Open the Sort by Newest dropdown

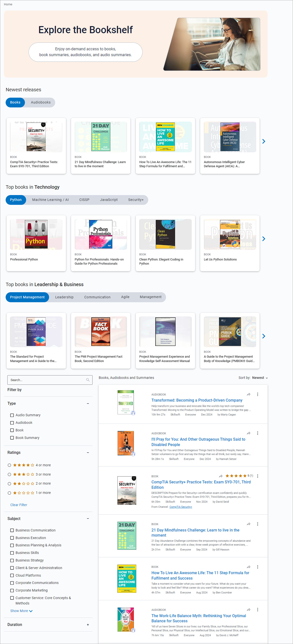pyautogui.click(x=260, y=378)
